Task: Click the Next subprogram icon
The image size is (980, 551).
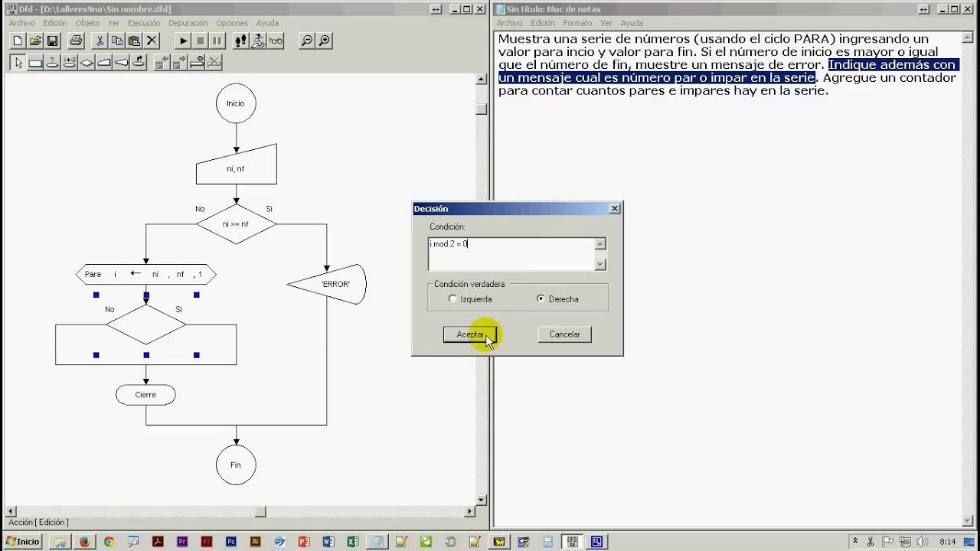Action: [x=180, y=63]
